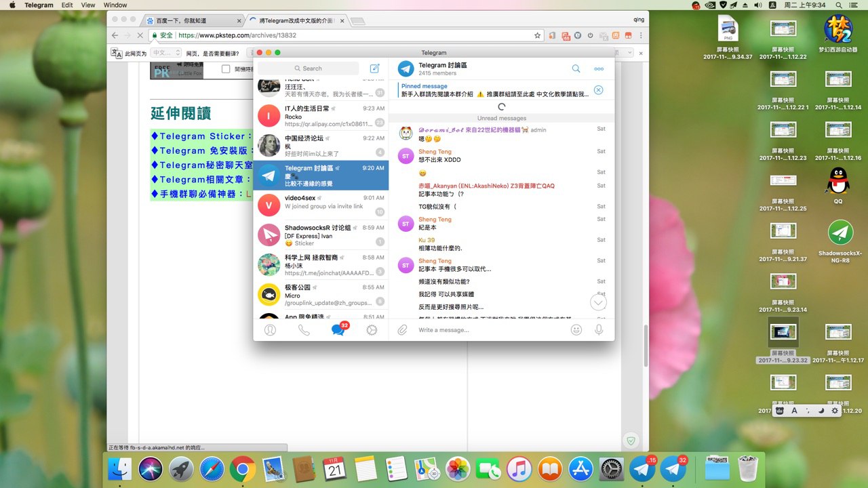Image resolution: width=868 pixels, height=488 pixels.
Task: Click the microphone voice message icon
Action: 599,330
